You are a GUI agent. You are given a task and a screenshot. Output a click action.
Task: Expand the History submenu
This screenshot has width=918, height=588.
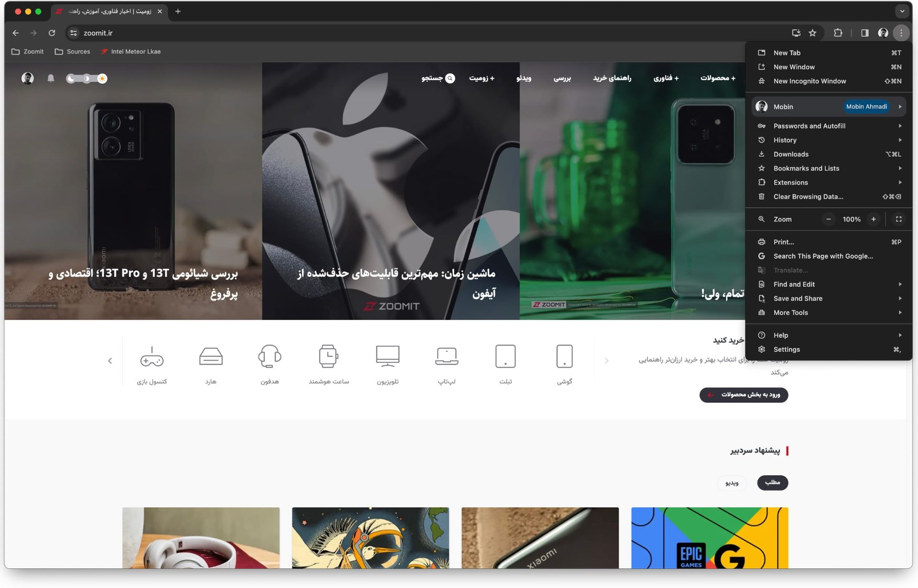[x=829, y=140]
